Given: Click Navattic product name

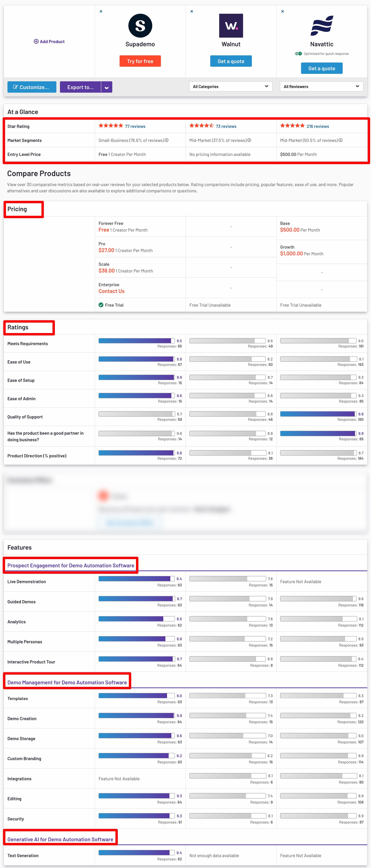Looking at the screenshot, I should (322, 44).
